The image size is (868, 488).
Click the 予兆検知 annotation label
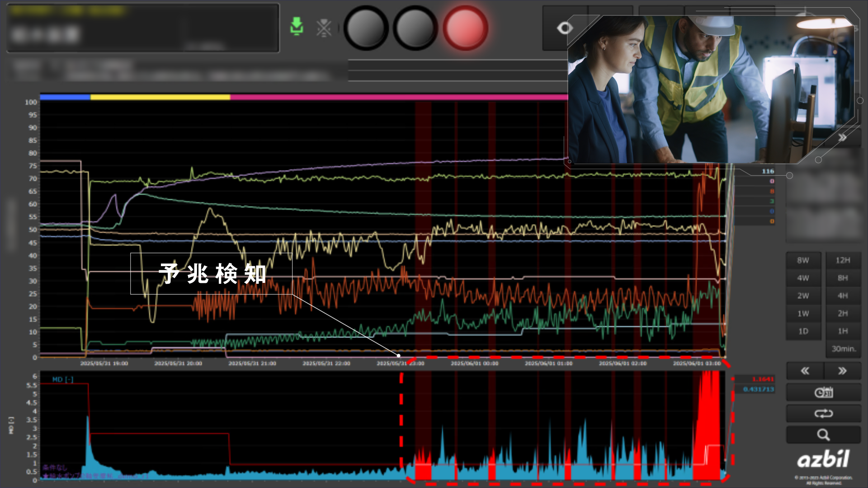click(x=212, y=274)
